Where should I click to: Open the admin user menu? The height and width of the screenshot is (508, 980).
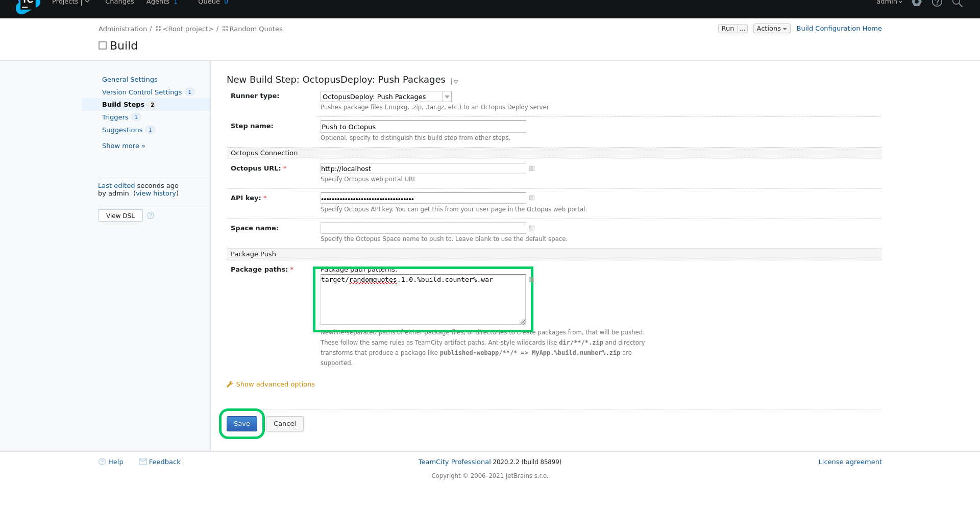pos(889,3)
